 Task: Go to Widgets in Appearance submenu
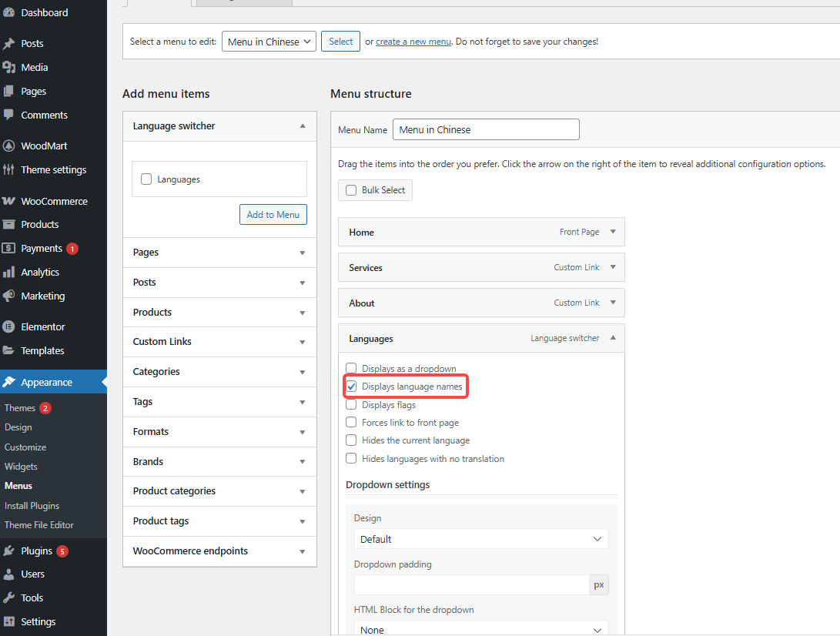coord(21,467)
